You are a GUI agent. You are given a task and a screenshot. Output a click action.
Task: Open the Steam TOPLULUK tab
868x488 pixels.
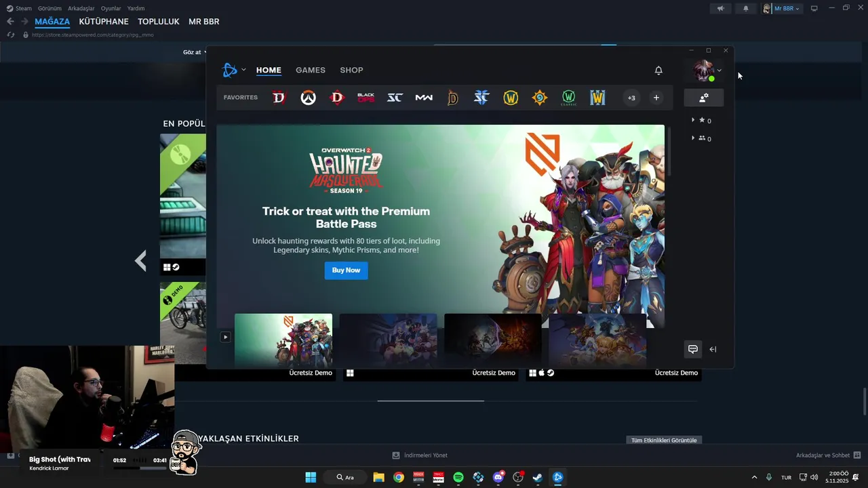coord(159,22)
